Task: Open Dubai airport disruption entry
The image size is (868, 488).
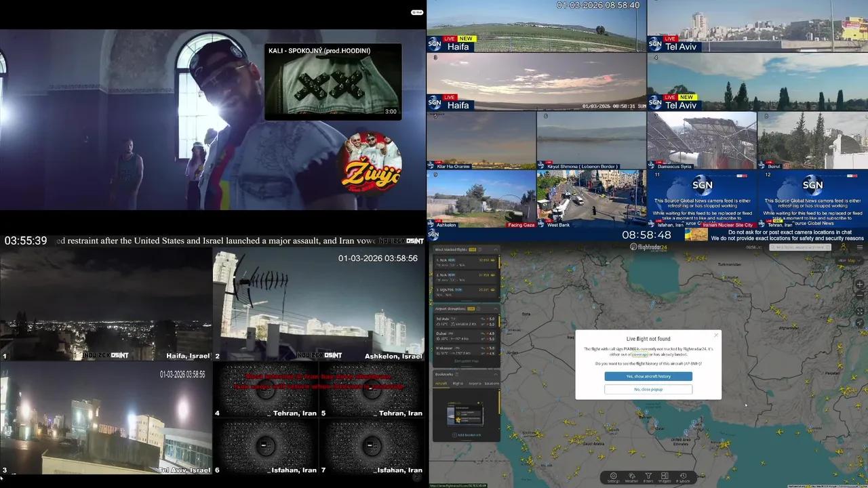Action: tap(466, 335)
